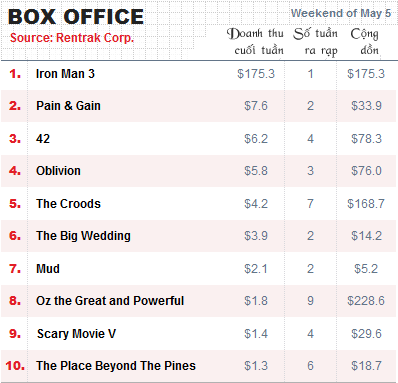Select The Big Wedding movie title

click(83, 236)
